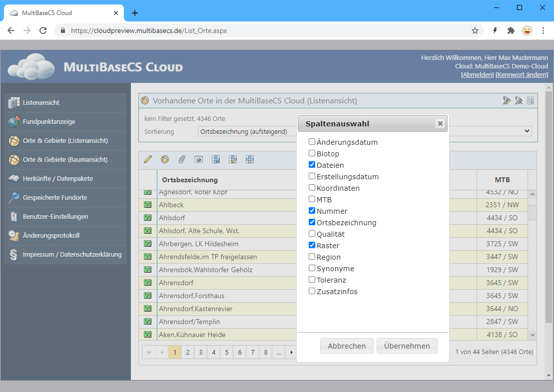Uncheck the Dateien column checkbox
The image size is (554, 392).
[312, 165]
